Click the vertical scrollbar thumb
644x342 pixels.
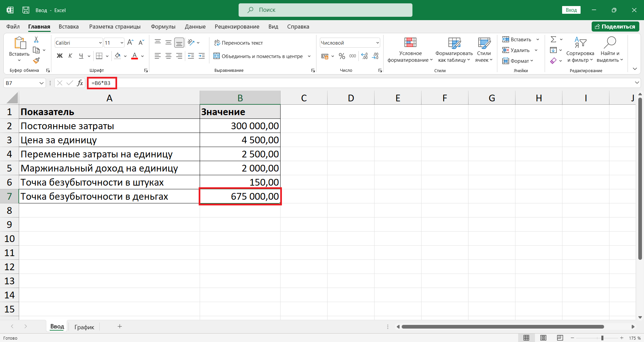[x=640, y=179]
